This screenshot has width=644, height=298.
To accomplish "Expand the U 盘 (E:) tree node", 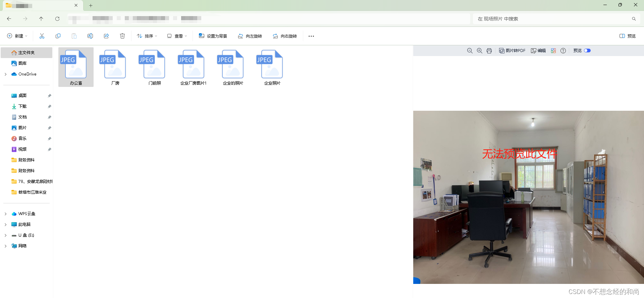I will pos(6,235).
